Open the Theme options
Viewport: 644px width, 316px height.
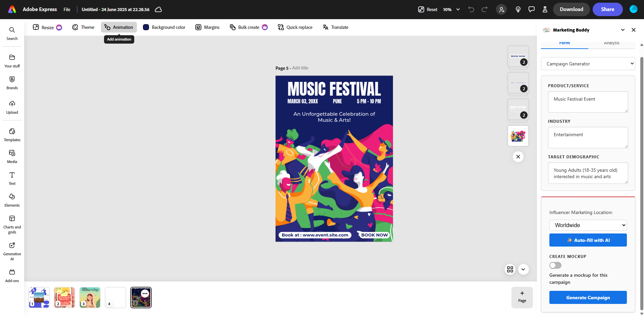click(83, 27)
